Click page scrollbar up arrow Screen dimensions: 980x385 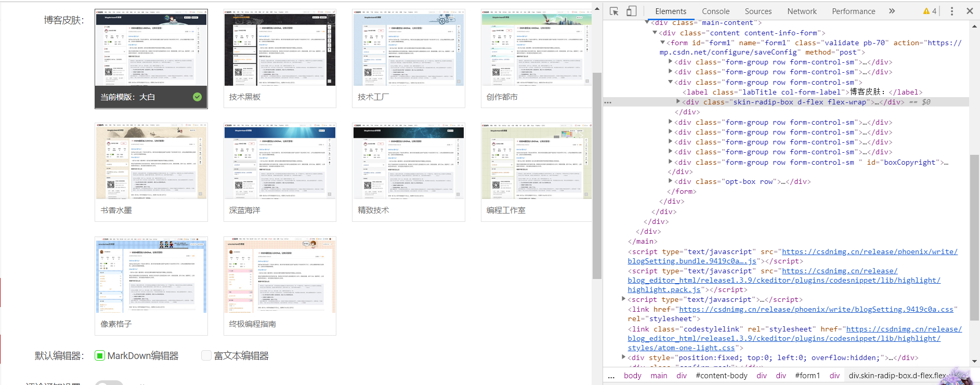(x=597, y=8)
